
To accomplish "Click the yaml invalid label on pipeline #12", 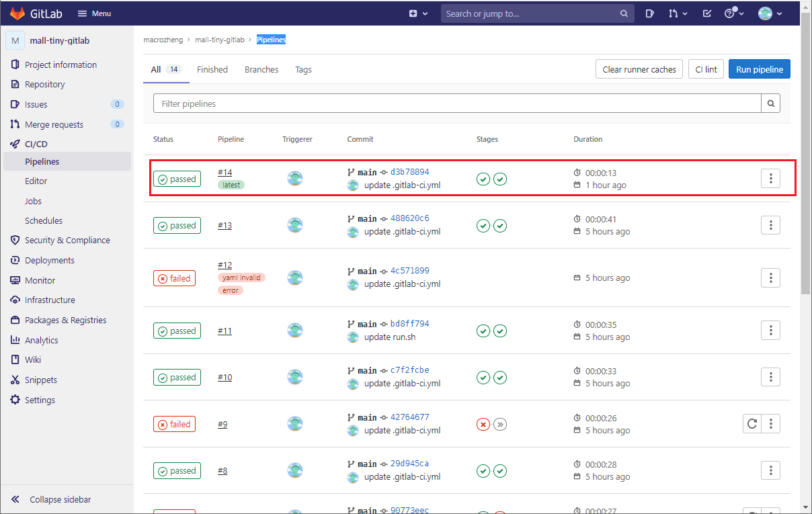I will (x=241, y=277).
